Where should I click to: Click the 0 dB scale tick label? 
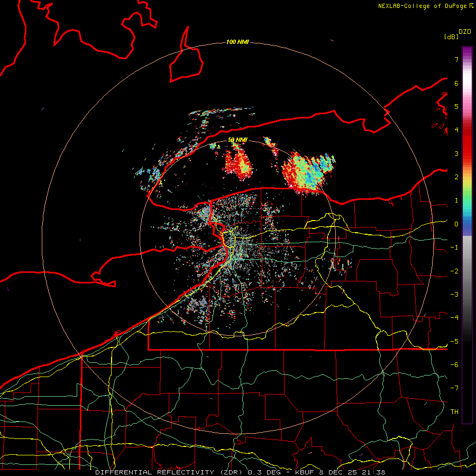pos(456,224)
